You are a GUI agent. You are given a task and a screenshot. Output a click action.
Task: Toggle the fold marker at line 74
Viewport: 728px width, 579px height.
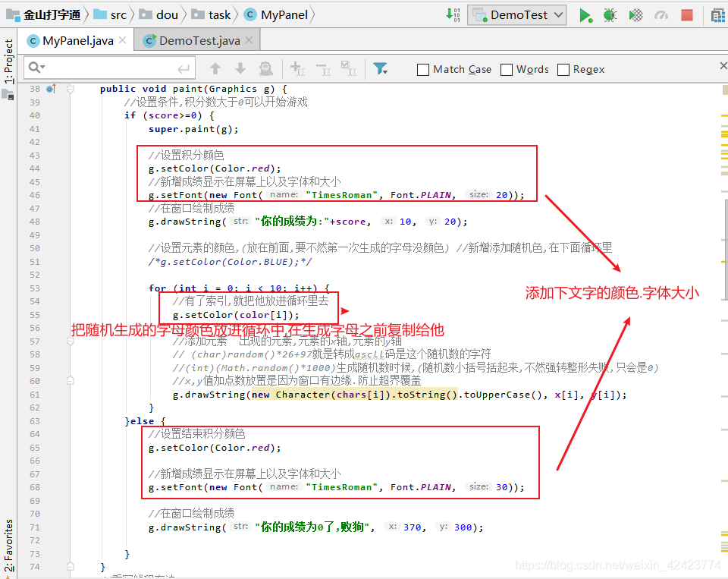pyautogui.click(x=70, y=566)
